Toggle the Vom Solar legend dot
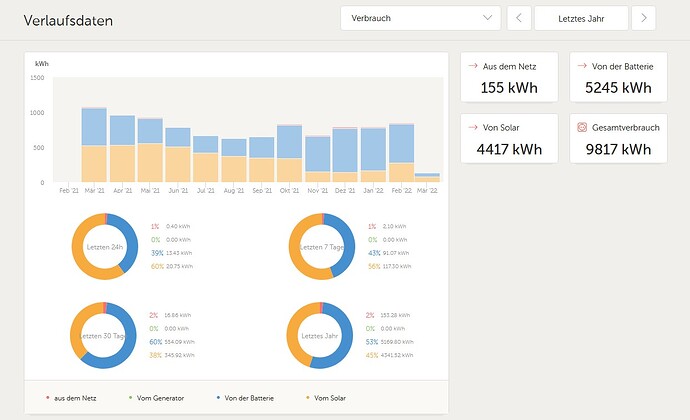The height and width of the screenshot is (420, 690). pyautogui.click(x=308, y=398)
